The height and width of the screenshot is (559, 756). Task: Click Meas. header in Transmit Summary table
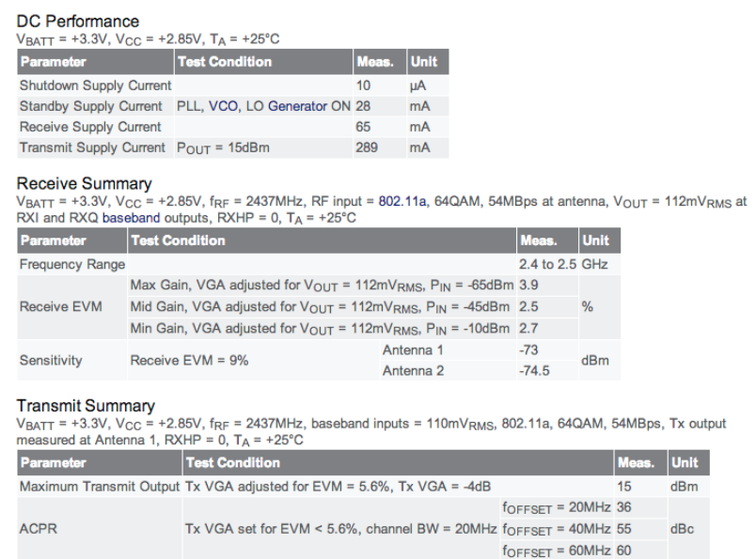(636, 463)
